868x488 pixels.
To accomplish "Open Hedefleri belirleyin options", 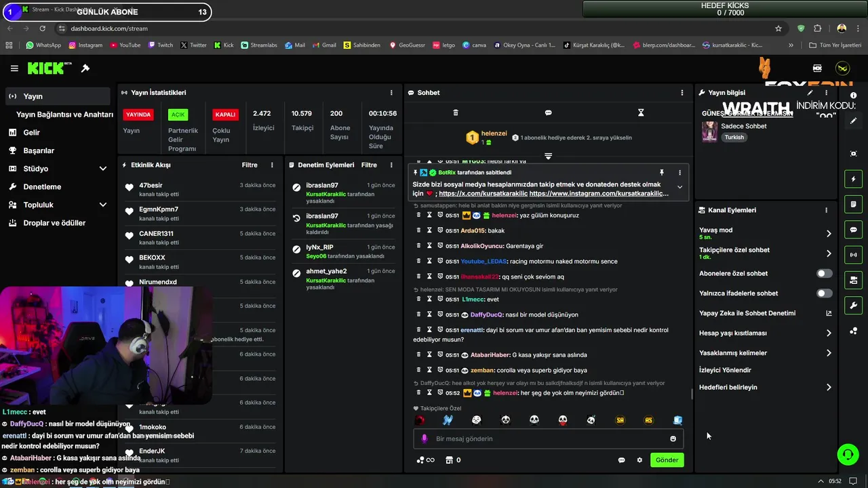I will [766, 388].
